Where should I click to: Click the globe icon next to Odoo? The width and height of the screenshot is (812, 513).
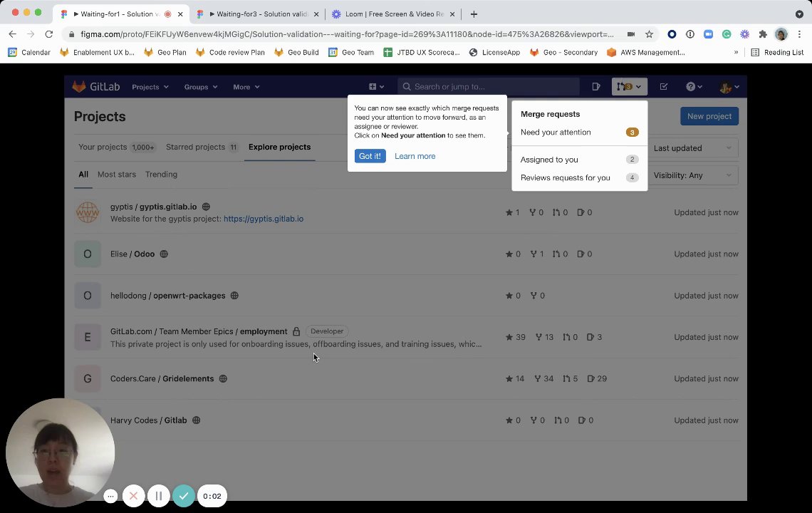[164, 254]
